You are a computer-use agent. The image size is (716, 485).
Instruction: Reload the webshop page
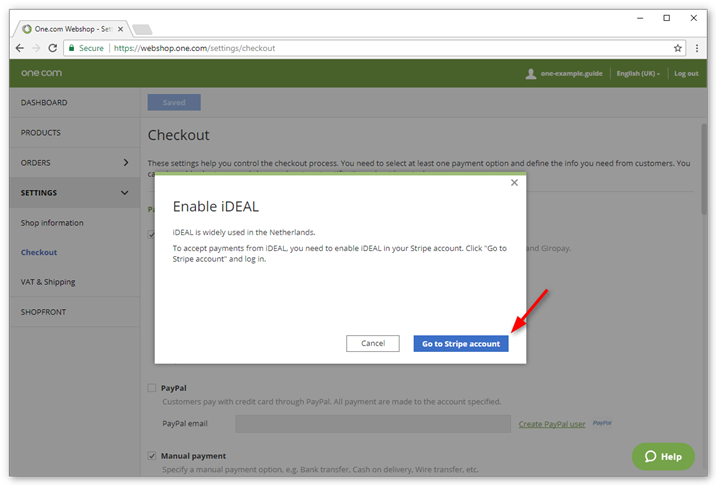coord(53,48)
